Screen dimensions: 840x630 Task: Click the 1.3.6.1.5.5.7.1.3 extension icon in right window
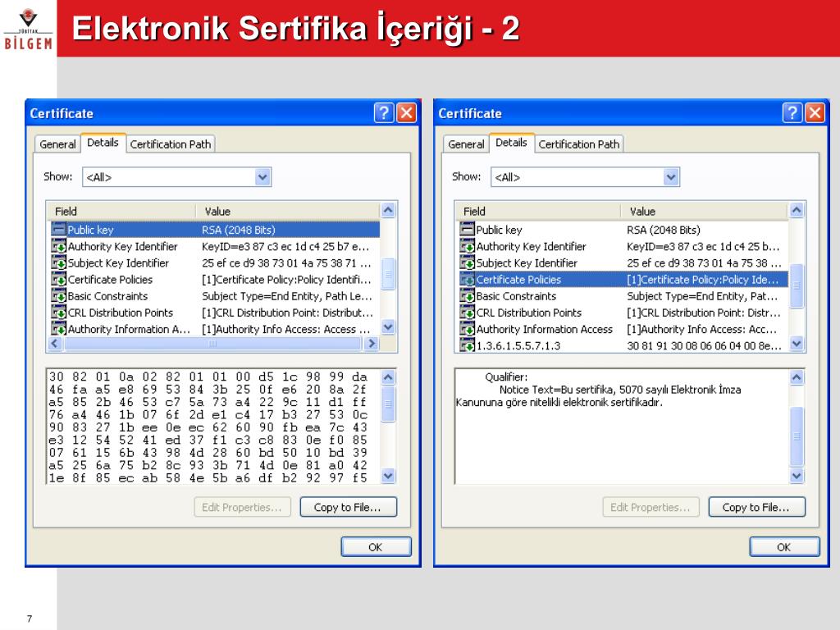pyautogui.click(x=467, y=345)
